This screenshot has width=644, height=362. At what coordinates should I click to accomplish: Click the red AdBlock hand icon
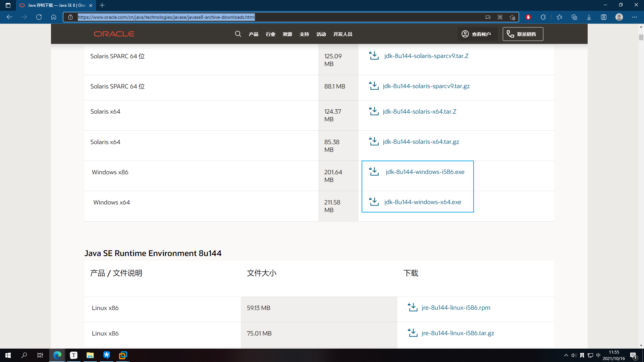pos(528,17)
